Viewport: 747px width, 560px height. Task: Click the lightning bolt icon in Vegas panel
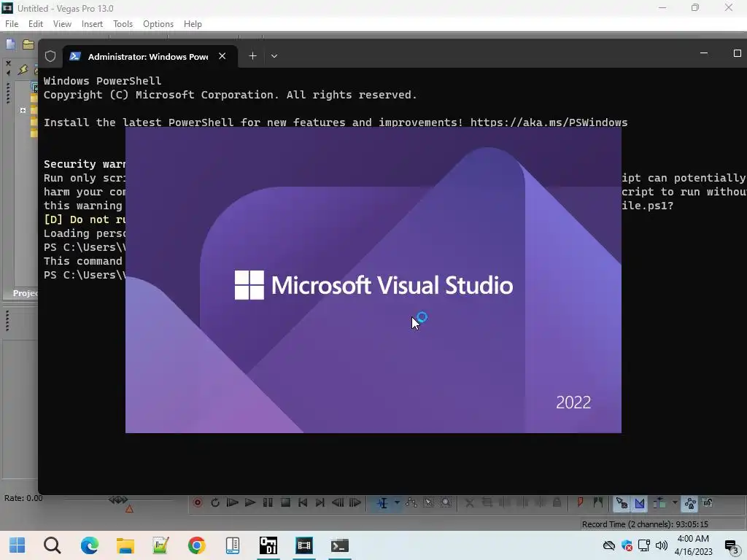pos(23,70)
